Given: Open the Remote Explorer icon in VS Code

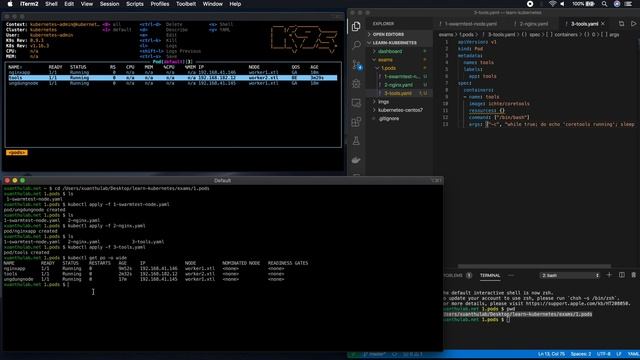Looking at the screenshot, I should (x=356, y=103).
